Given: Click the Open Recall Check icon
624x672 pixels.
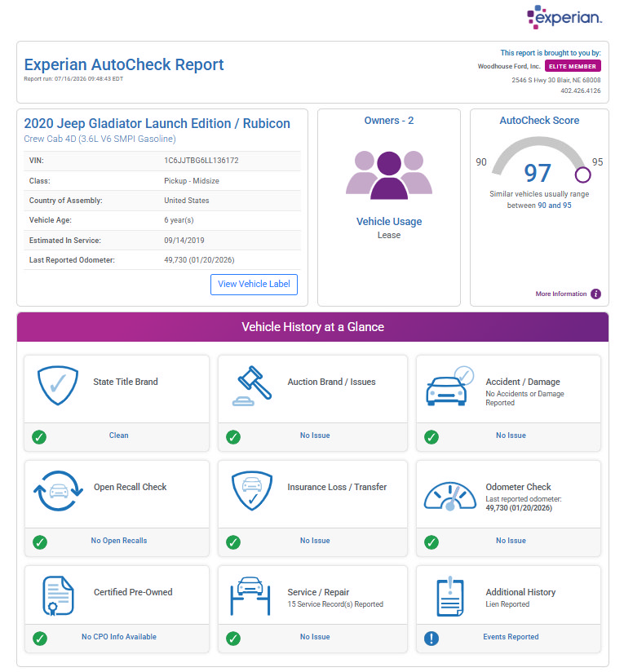Looking at the screenshot, I should 58,491.
